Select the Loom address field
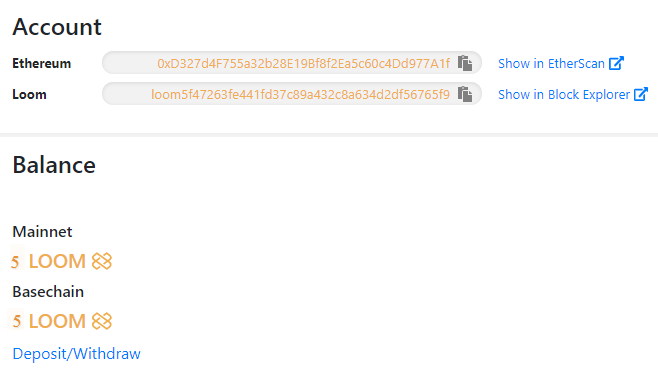The height and width of the screenshot is (384, 658). [x=292, y=94]
